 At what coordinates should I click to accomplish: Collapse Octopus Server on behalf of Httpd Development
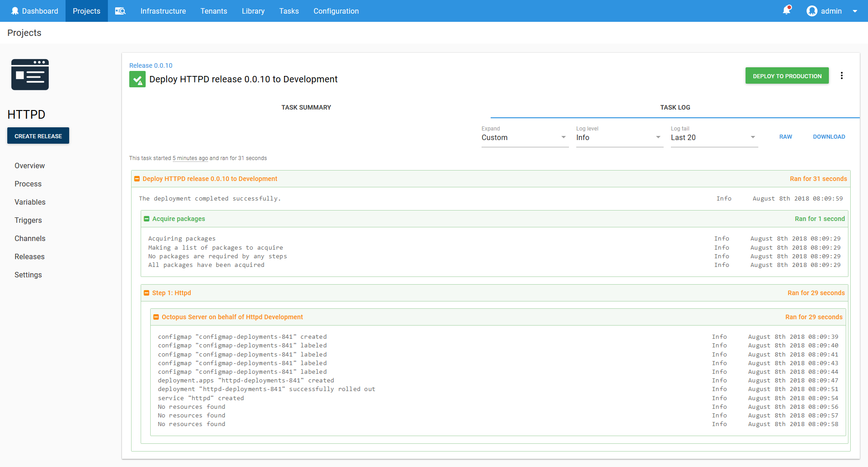pyautogui.click(x=156, y=317)
